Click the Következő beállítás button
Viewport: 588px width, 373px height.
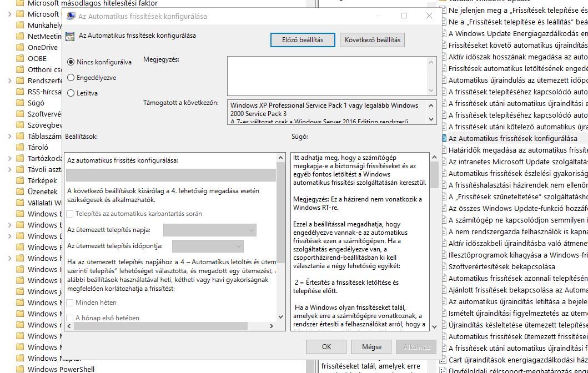(373, 40)
